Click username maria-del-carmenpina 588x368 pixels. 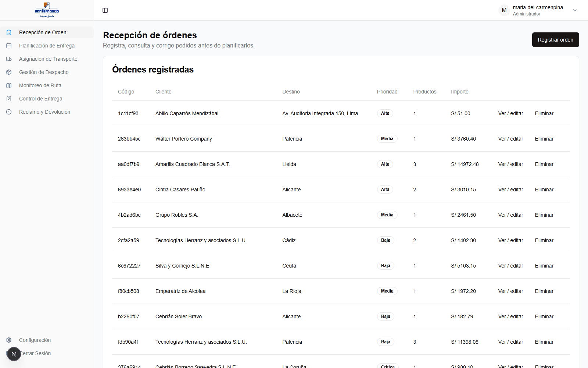point(538,7)
